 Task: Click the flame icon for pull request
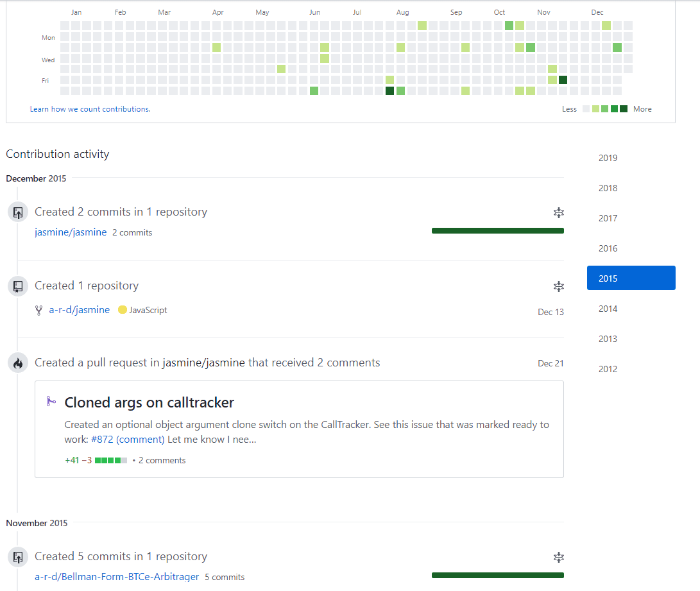tap(18, 363)
